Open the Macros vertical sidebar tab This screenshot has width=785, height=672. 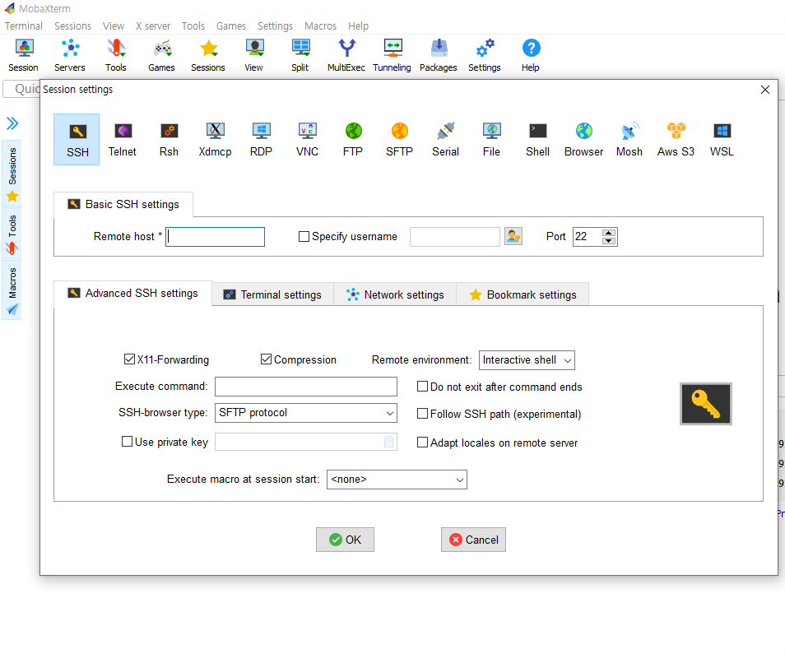point(12,290)
